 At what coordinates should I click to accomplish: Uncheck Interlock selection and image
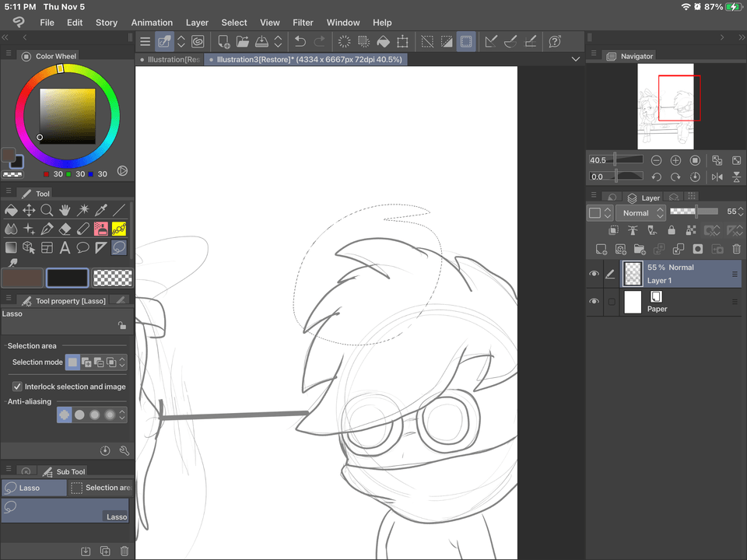click(17, 387)
